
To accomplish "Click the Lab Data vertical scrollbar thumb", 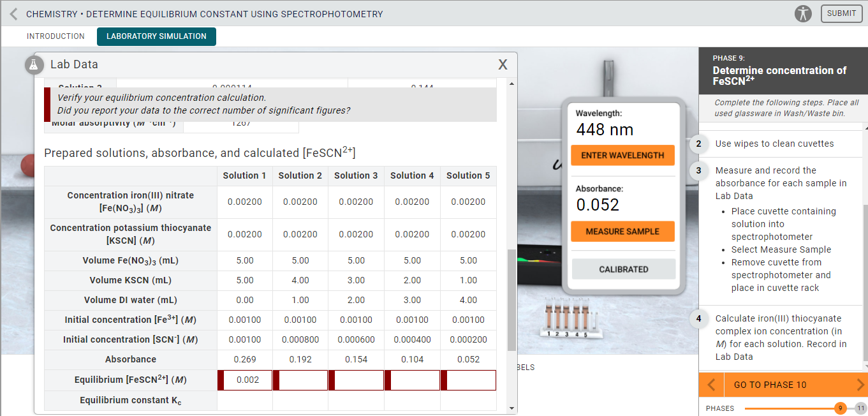I will pyautogui.click(x=511, y=300).
